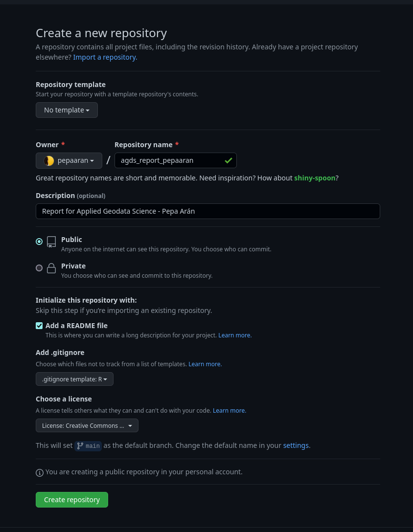This screenshot has height=532, width=413.
Task: Click the git branch icon in the main badge
Action: [80, 445]
